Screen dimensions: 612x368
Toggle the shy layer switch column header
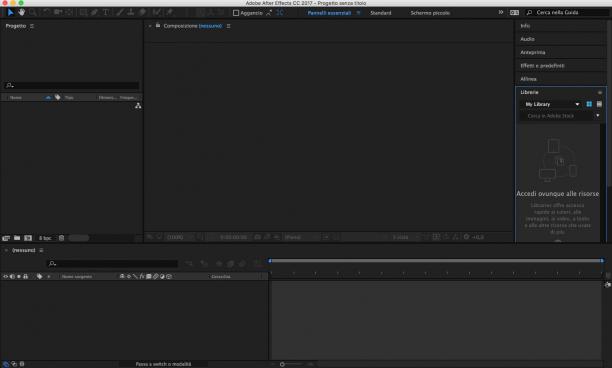[122, 276]
